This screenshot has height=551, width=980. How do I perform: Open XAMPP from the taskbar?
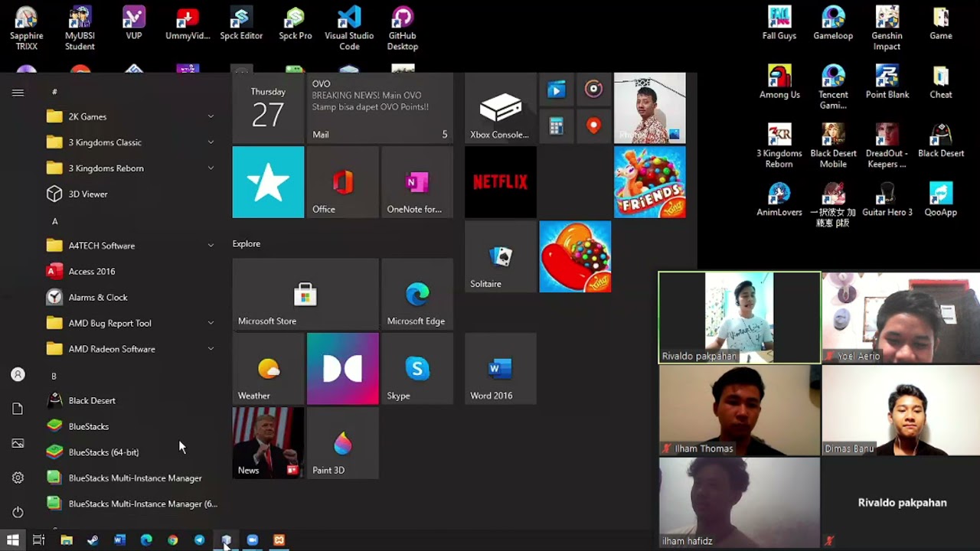tap(279, 540)
